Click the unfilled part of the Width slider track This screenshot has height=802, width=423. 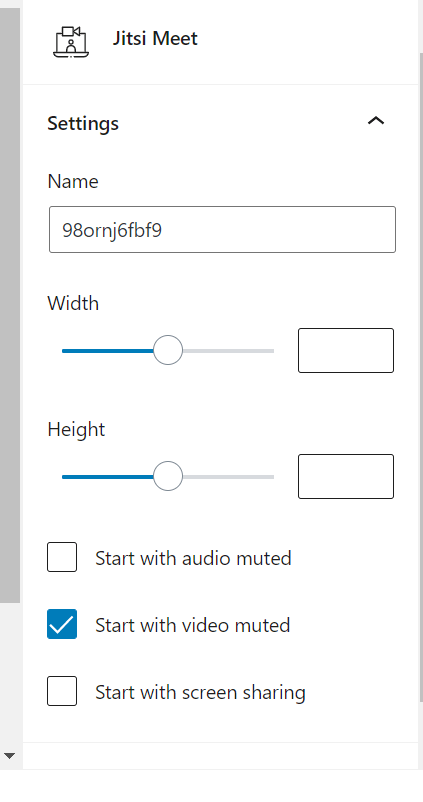pyautogui.click(x=228, y=351)
